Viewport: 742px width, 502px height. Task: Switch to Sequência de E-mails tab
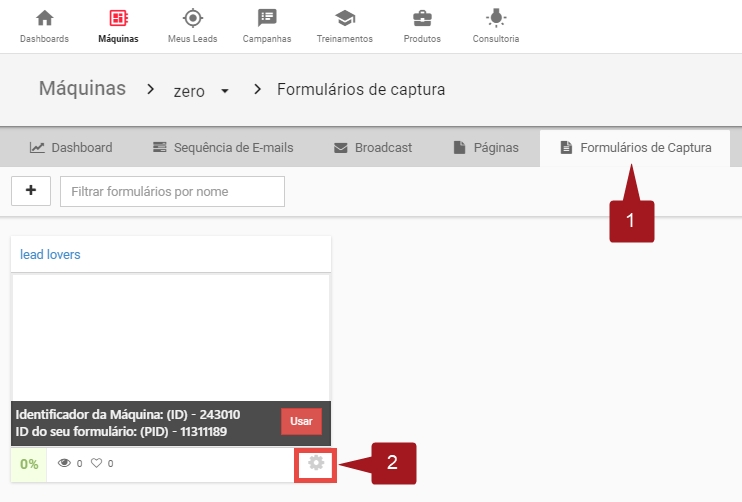tap(223, 148)
